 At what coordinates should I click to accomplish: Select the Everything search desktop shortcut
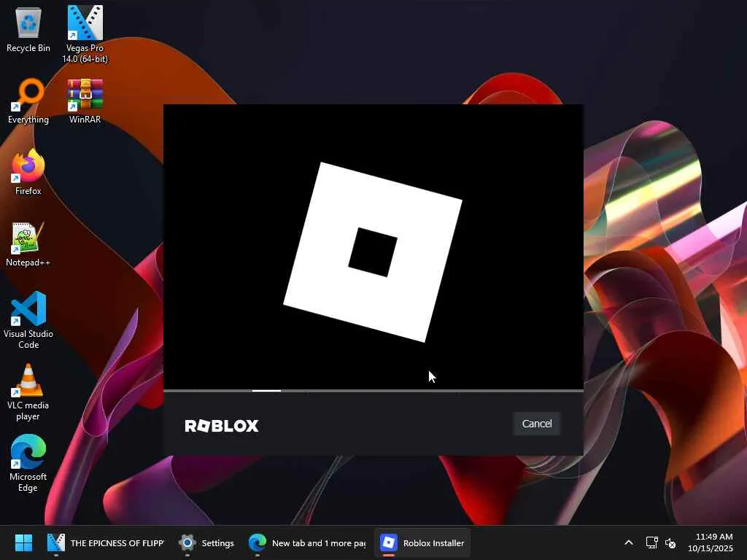pos(28,101)
